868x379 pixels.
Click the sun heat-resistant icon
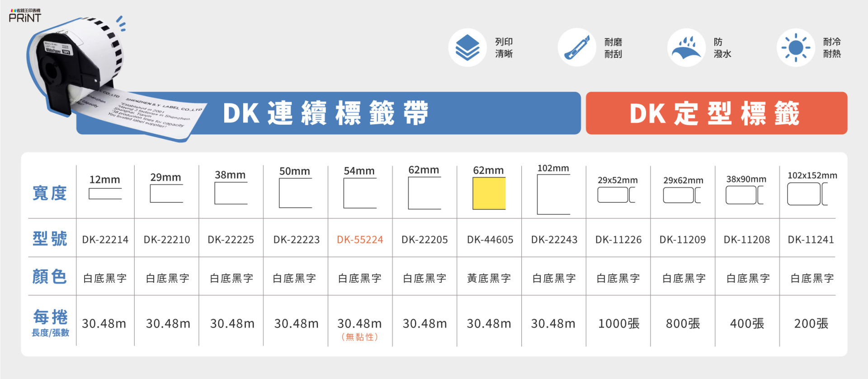point(796,48)
